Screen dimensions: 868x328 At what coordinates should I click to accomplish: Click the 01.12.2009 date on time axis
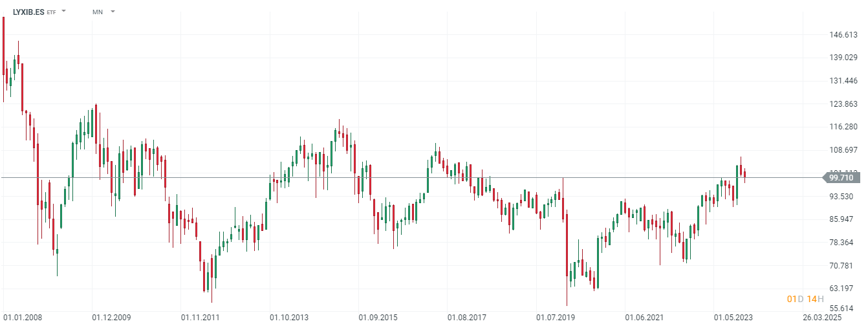[111, 318]
